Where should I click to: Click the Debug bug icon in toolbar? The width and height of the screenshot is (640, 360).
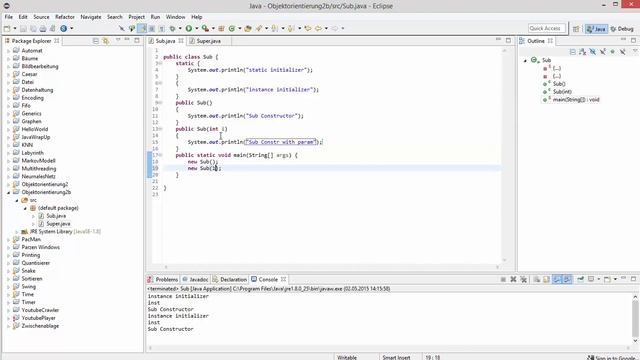point(172,29)
